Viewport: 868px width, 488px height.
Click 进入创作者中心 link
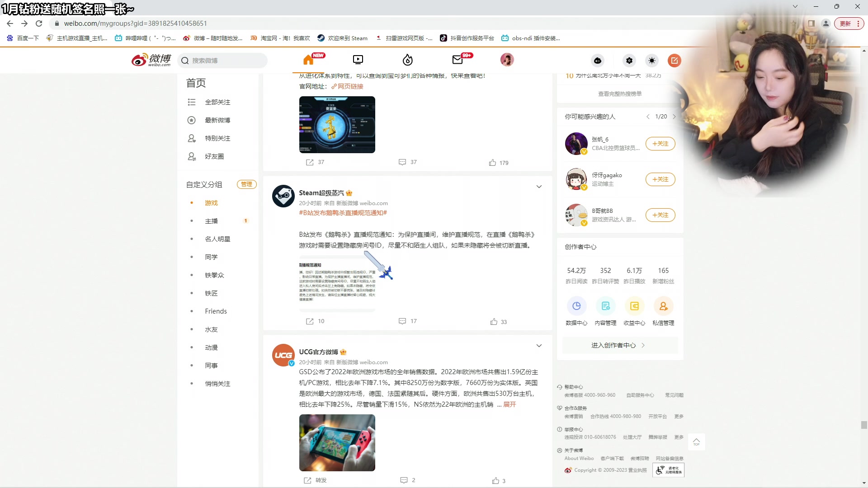pos(620,345)
